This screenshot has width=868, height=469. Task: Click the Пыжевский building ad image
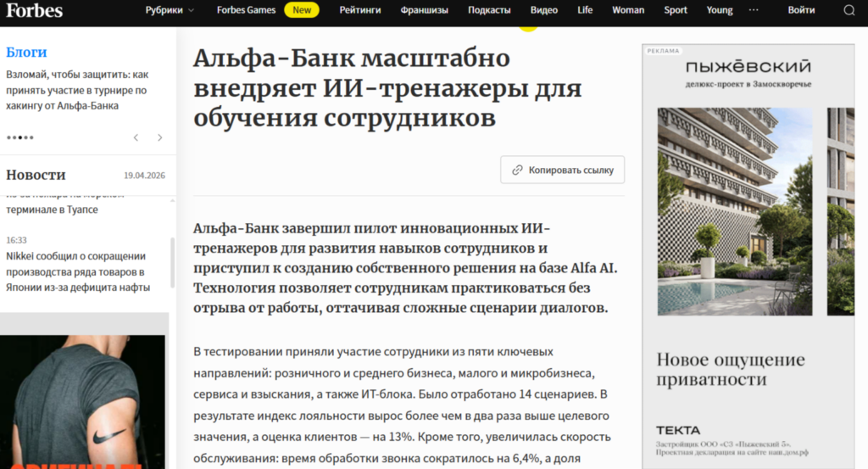[x=735, y=211]
